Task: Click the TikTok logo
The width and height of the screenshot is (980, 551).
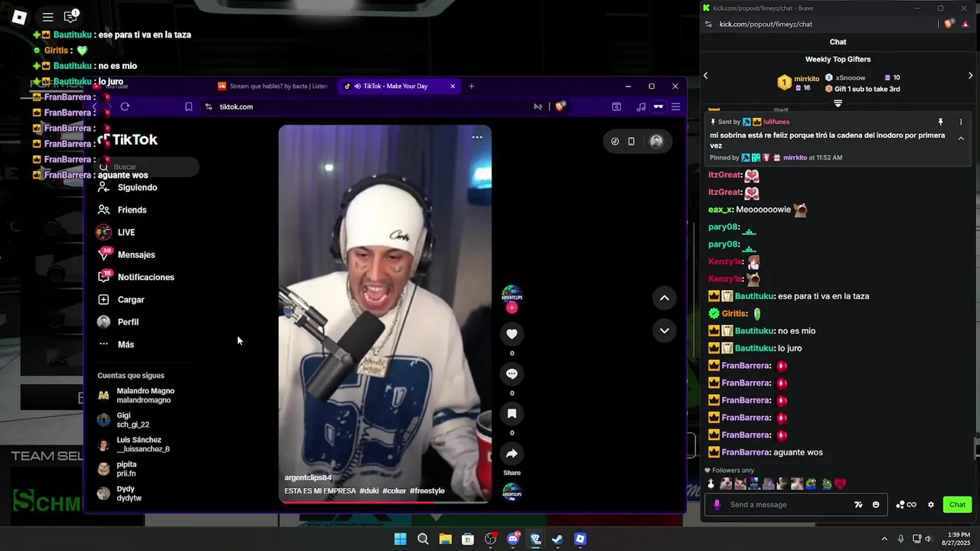Action: click(128, 139)
